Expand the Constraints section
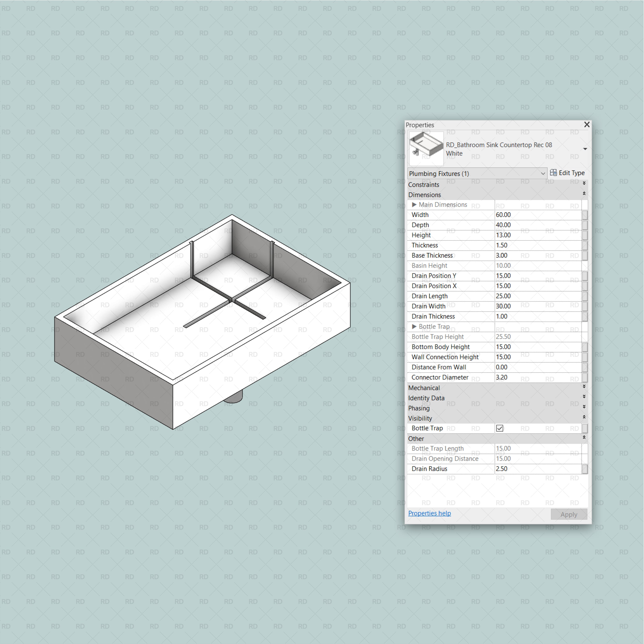The image size is (644, 644). click(x=584, y=183)
